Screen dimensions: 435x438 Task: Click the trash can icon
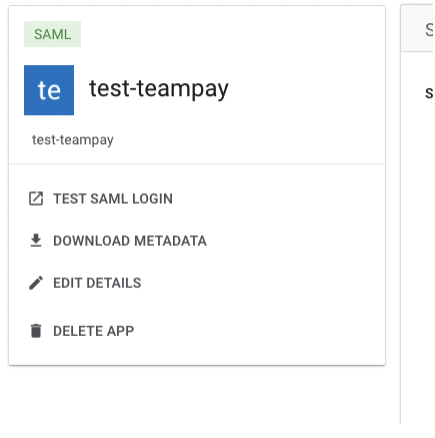click(36, 331)
